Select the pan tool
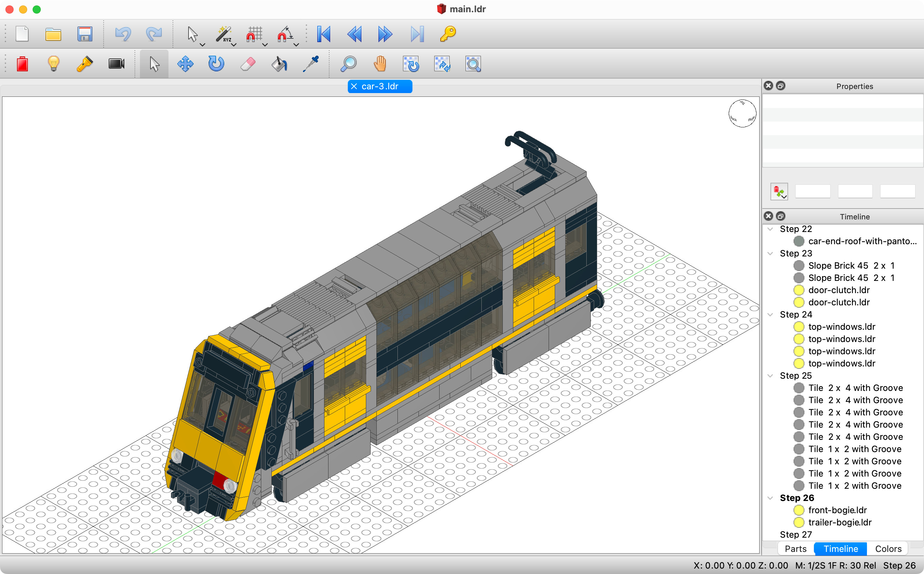 pos(380,64)
